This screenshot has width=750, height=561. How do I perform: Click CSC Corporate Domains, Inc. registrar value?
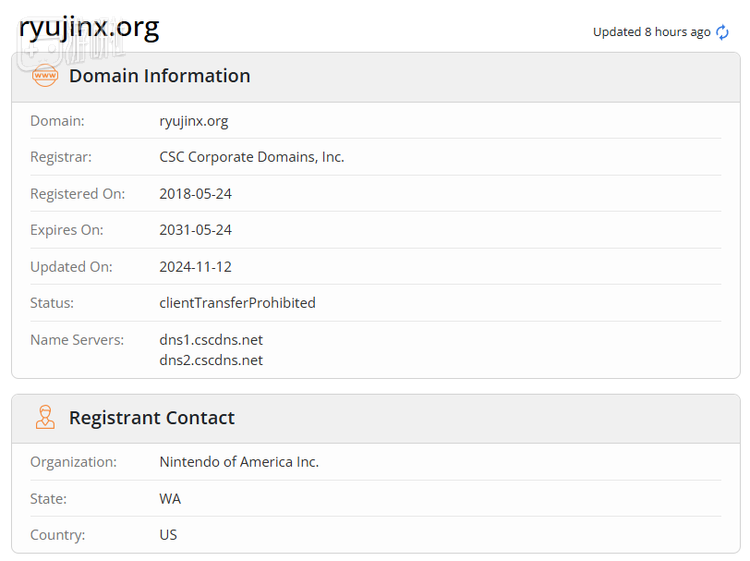pyautogui.click(x=252, y=157)
